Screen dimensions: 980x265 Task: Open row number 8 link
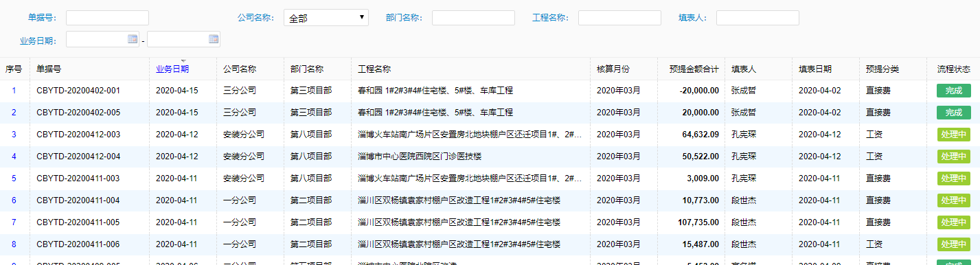click(14, 244)
